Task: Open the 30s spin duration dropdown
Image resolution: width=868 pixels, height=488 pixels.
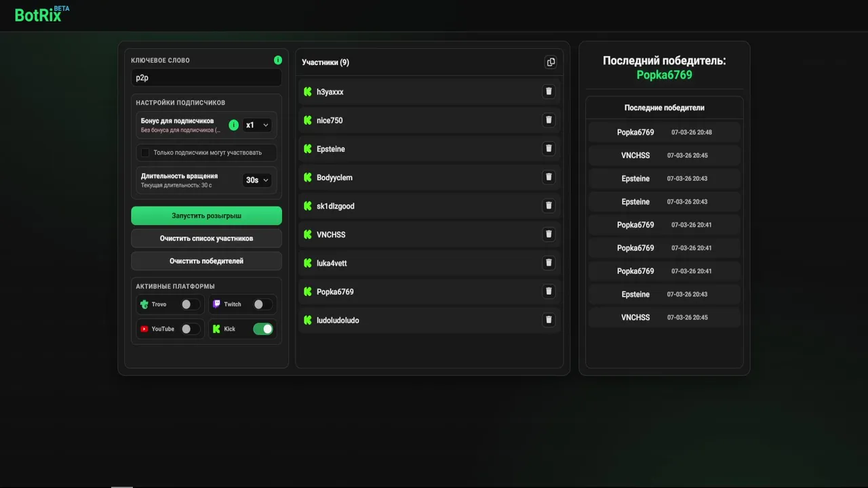Action: pyautogui.click(x=257, y=180)
